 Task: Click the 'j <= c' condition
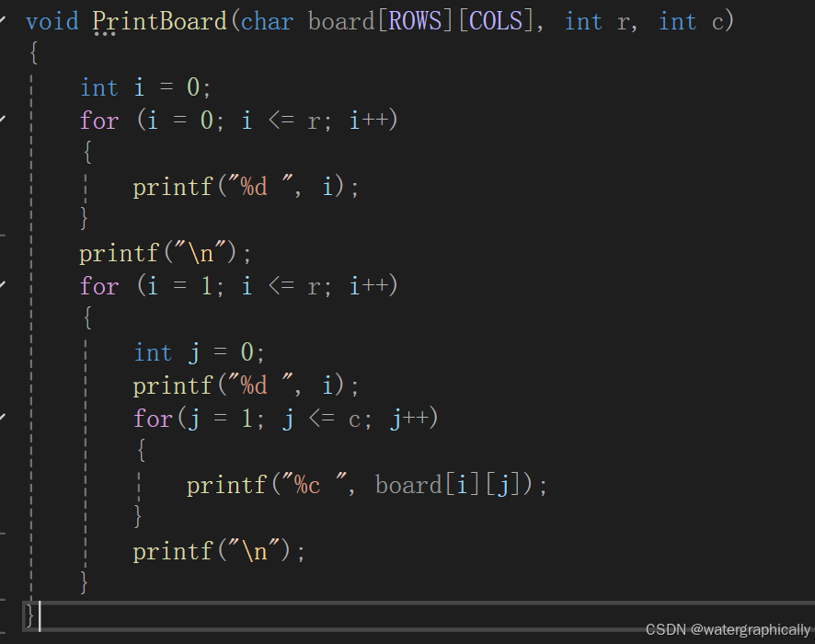(x=321, y=419)
